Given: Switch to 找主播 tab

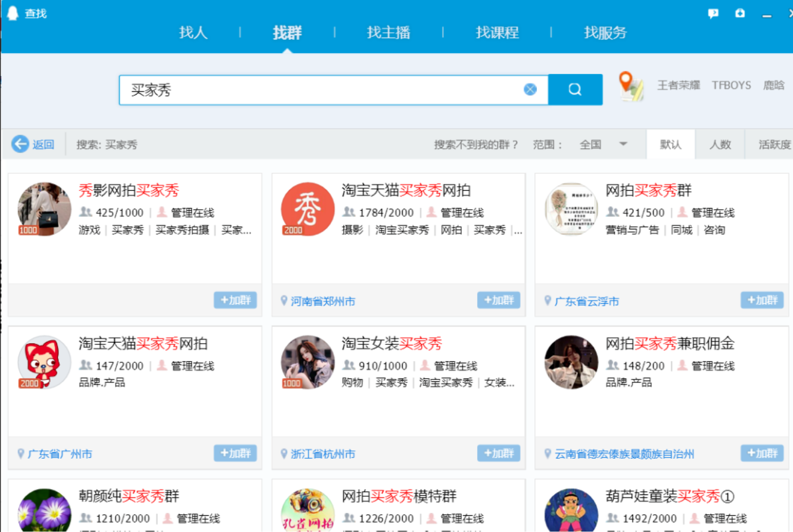Looking at the screenshot, I should (389, 32).
